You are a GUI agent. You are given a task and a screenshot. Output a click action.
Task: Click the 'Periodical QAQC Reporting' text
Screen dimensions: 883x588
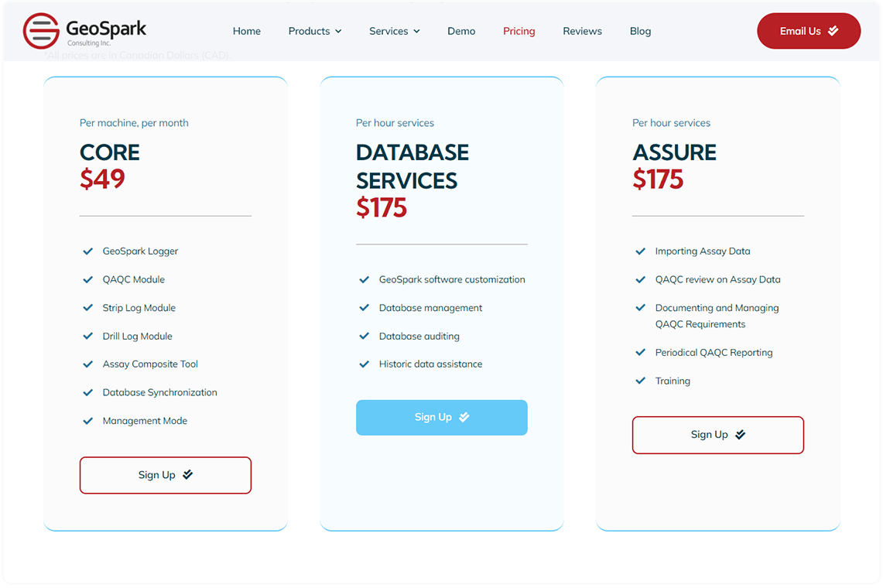714,353
